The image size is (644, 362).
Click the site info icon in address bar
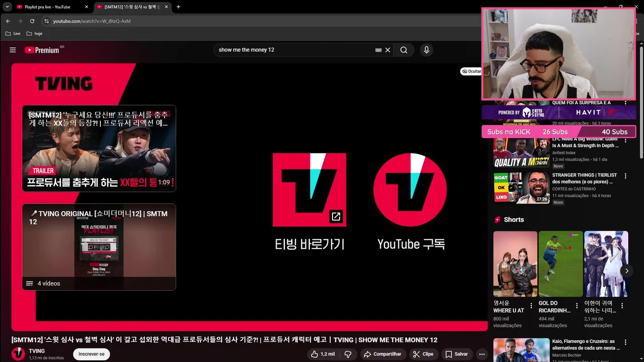coord(46,21)
